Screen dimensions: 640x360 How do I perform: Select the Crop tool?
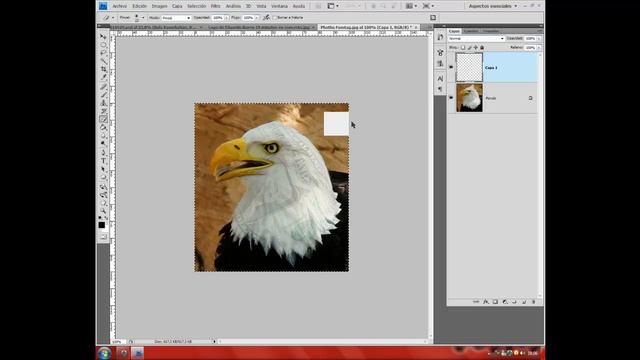[x=103, y=69]
